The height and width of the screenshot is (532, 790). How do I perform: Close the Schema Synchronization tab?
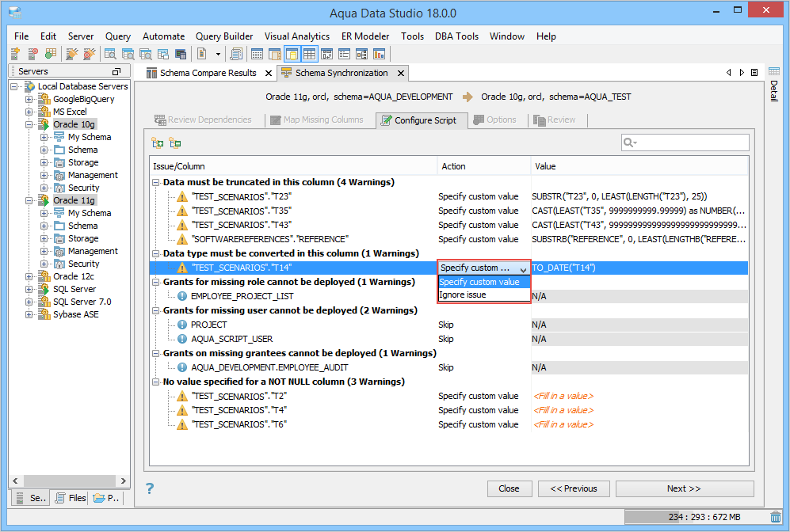(x=400, y=74)
